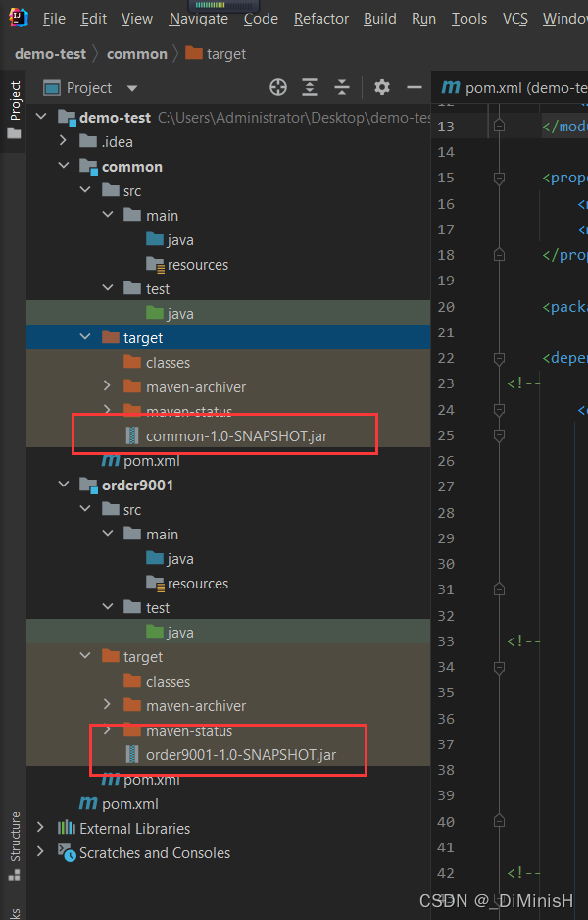Select common-1.0-SNAPSHOT.jar file
The image size is (588, 920).
pos(228,435)
